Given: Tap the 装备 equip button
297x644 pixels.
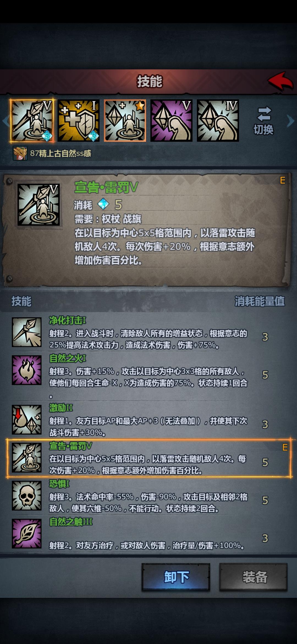Looking at the screenshot, I should coord(254,577).
